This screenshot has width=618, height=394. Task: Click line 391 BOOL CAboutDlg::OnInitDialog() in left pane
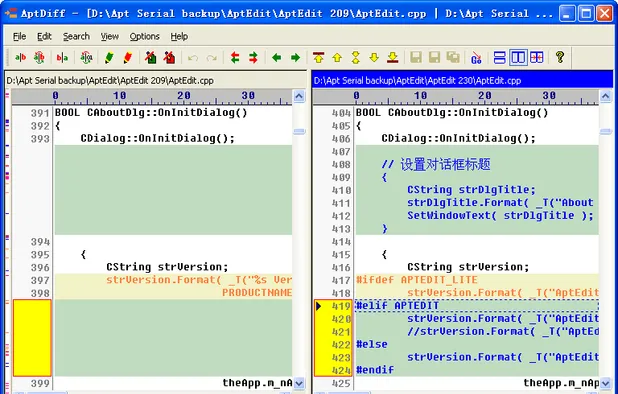point(151,113)
